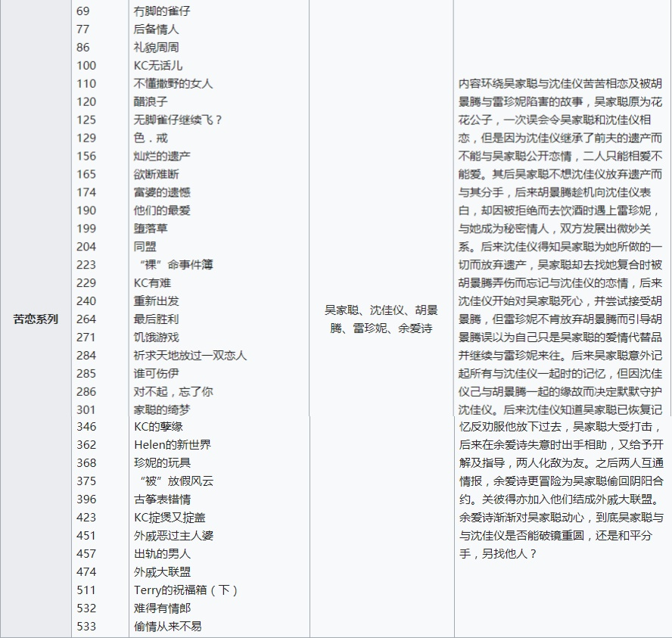The image size is (672, 638).
Task: Click the cast cell listing 吴家聪、沈佳仪
Action: click(381, 319)
